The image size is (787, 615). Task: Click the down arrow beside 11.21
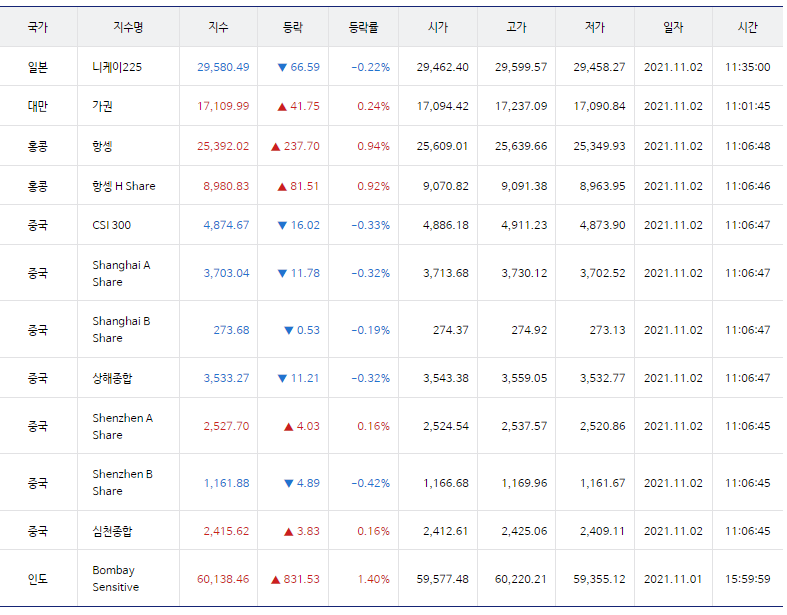[282, 379]
